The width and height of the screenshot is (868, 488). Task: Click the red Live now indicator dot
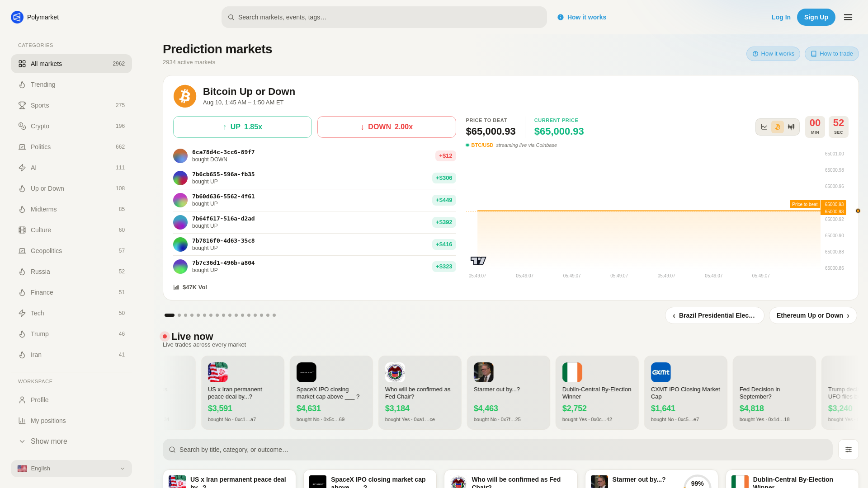(165, 336)
